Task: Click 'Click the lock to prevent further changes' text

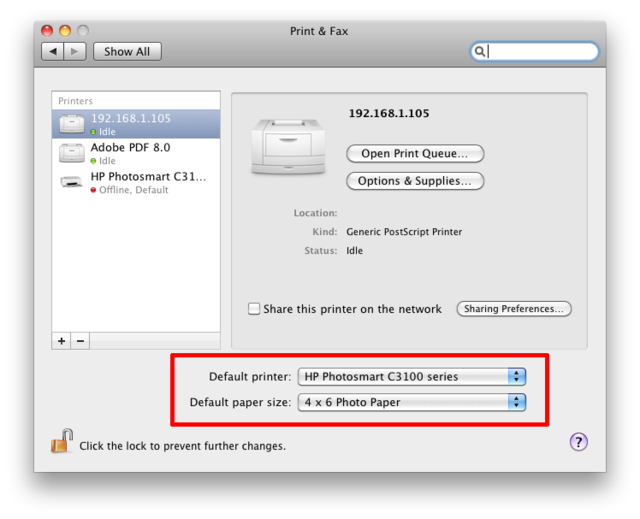Action: (x=182, y=446)
